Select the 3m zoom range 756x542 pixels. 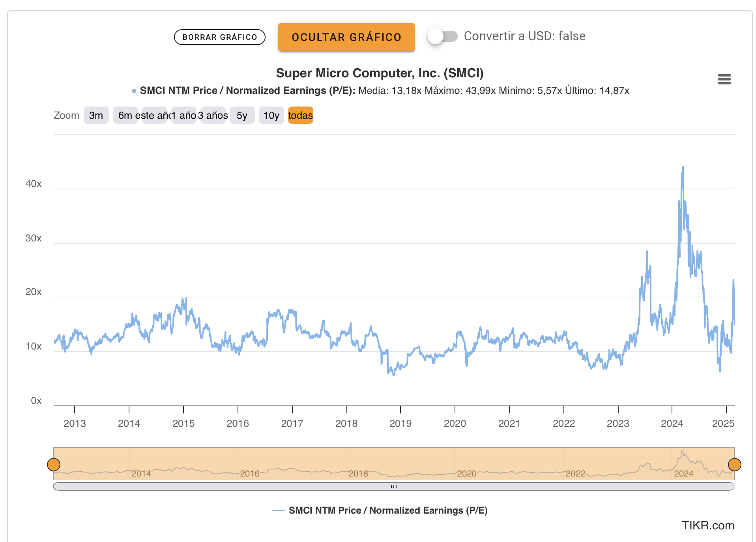tap(96, 115)
